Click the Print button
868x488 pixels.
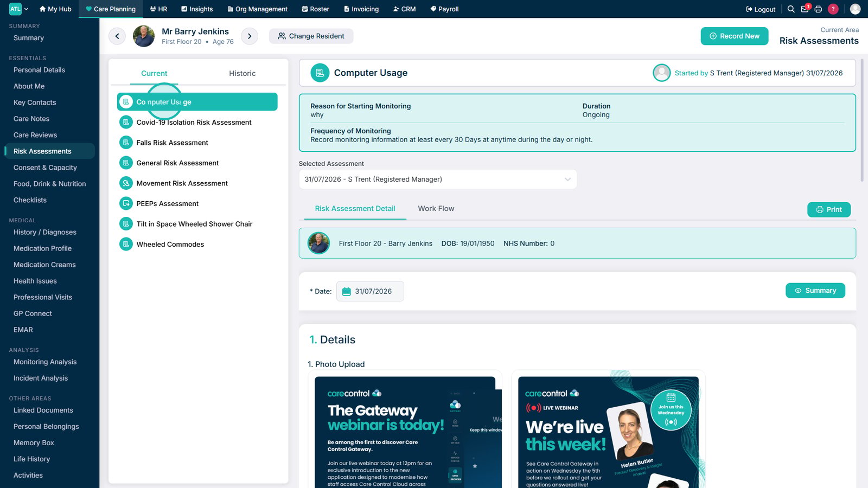(829, 210)
